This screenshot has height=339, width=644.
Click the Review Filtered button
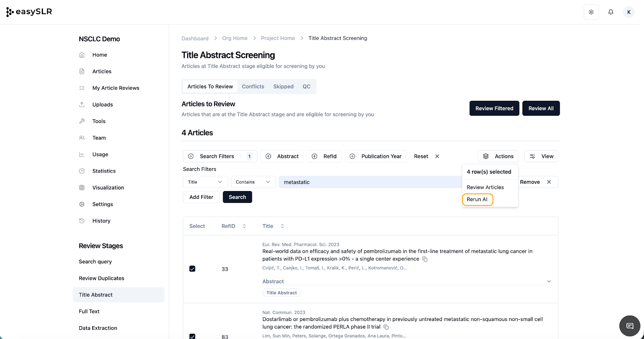coord(494,108)
